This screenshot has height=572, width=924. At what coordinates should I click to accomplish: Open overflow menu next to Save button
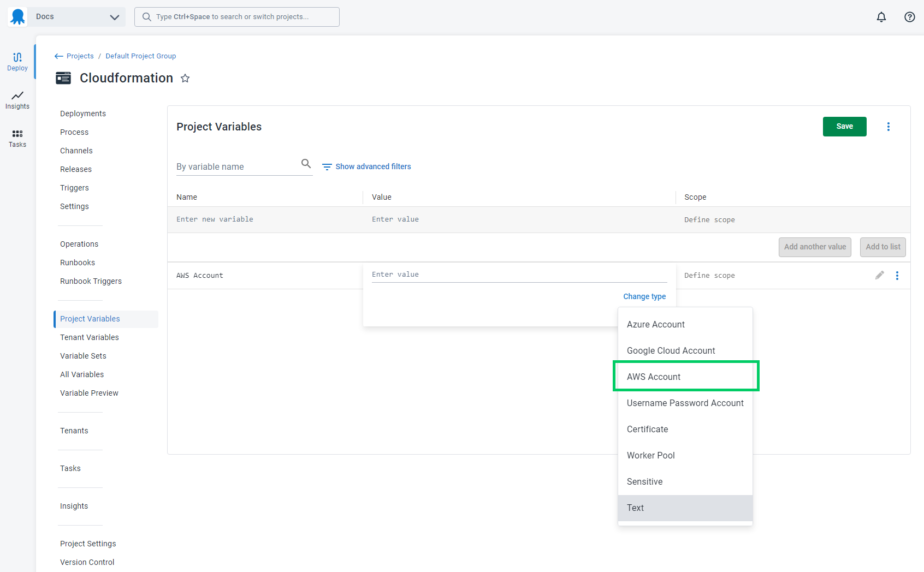(x=889, y=127)
